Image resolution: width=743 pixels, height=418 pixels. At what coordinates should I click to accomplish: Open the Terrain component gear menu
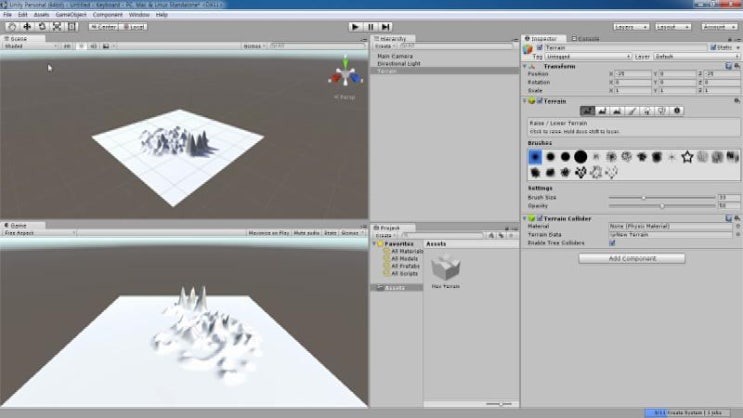click(737, 101)
